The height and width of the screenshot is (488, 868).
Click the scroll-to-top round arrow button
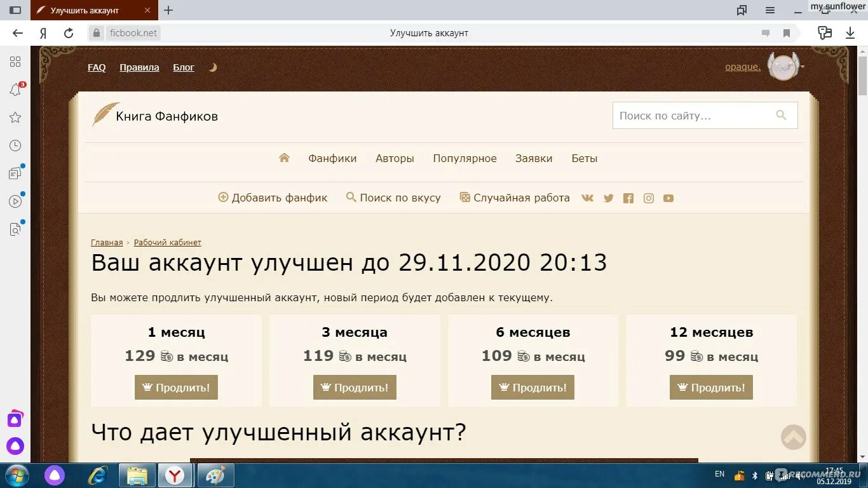pyautogui.click(x=794, y=437)
